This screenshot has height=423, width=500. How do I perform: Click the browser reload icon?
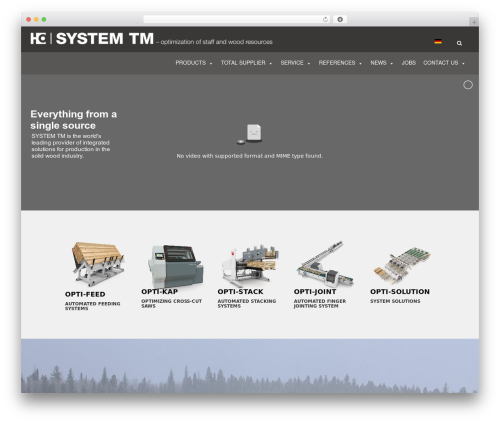point(325,19)
